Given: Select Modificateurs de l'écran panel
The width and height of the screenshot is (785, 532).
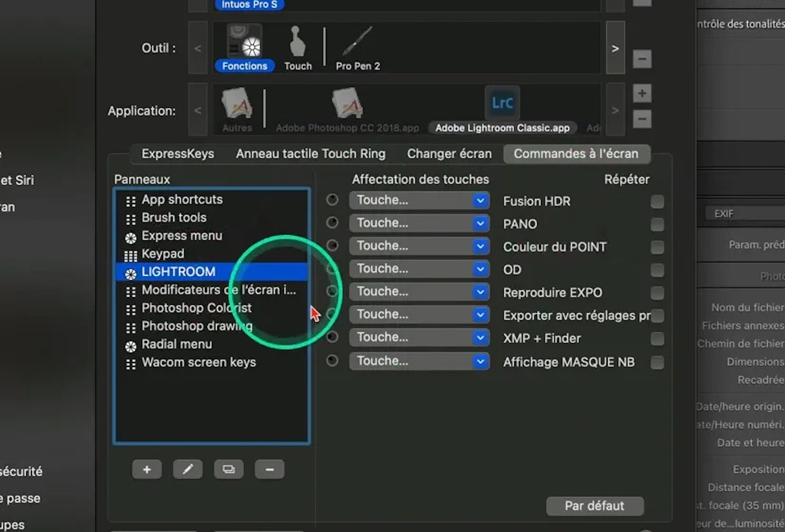Looking at the screenshot, I should (x=211, y=290).
